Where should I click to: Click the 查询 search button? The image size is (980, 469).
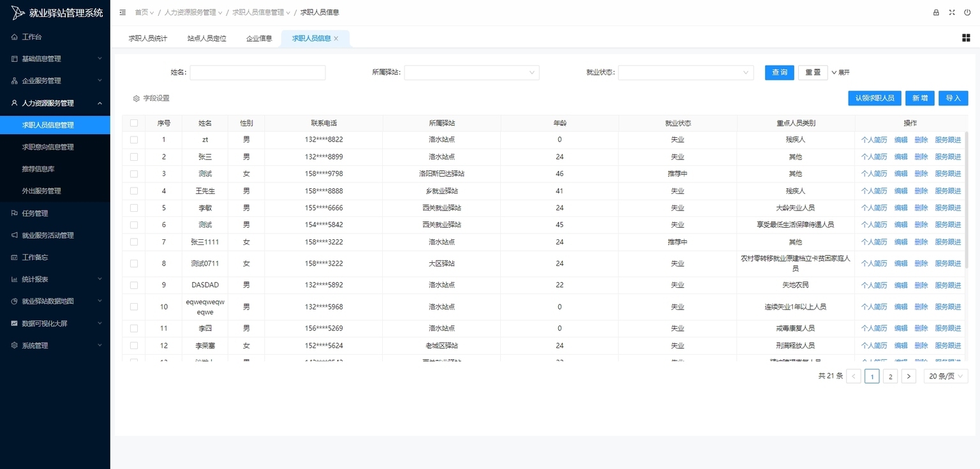pos(779,73)
